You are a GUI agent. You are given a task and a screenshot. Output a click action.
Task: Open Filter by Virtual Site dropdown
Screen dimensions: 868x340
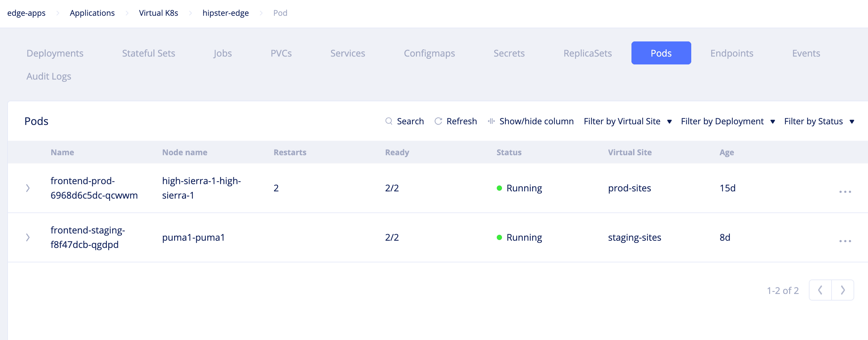tap(628, 121)
